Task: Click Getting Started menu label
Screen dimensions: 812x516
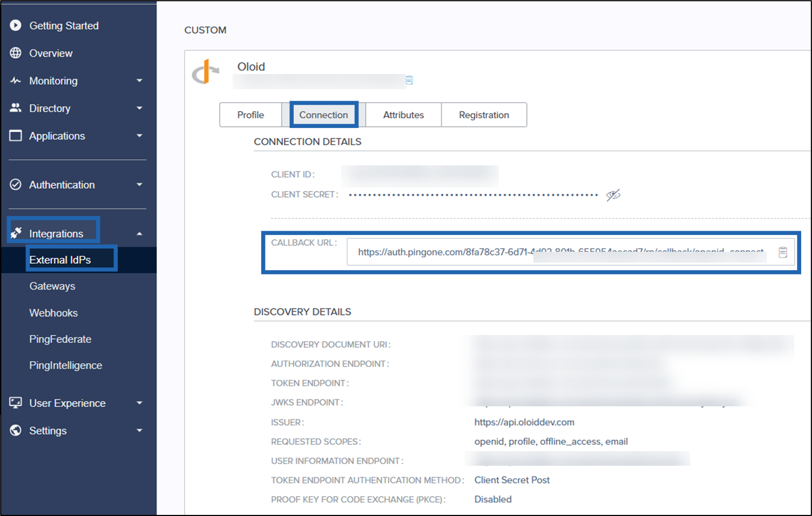Action: pos(64,25)
